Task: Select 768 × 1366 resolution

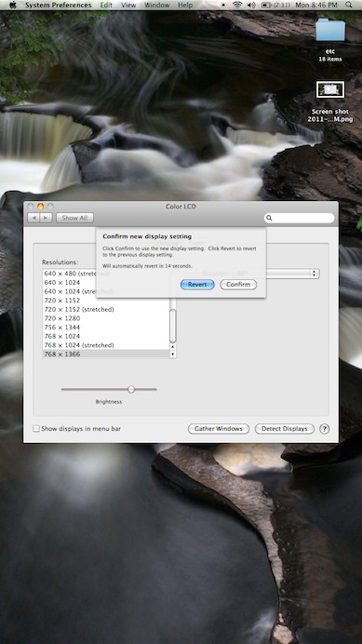Action: tap(106, 354)
